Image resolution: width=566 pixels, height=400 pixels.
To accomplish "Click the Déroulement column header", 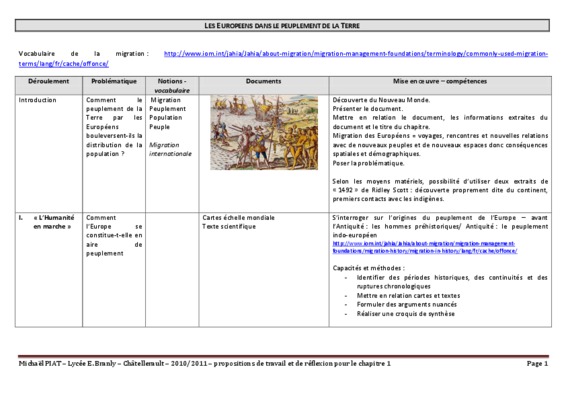I will [x=49, y=81].
